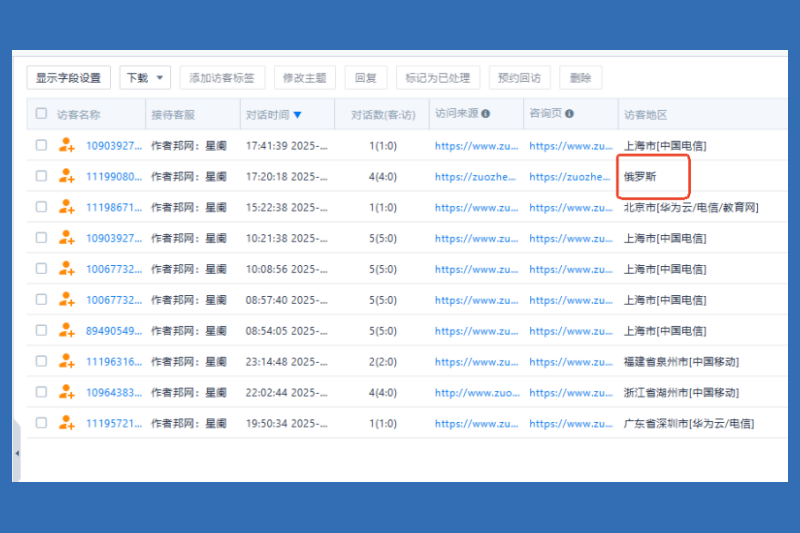Screen dimensions: 800x533
Task: Click info icon next to 咨询页 header
Action: 570,114
